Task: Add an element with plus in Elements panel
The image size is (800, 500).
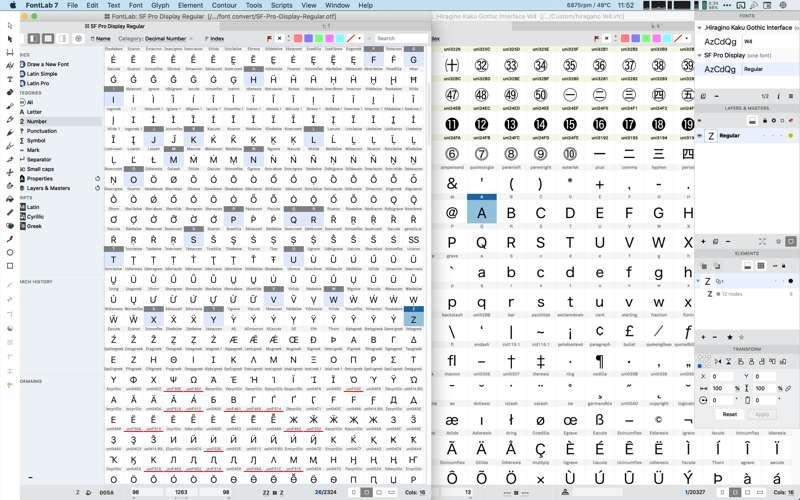Action: [x=703, y=337]
